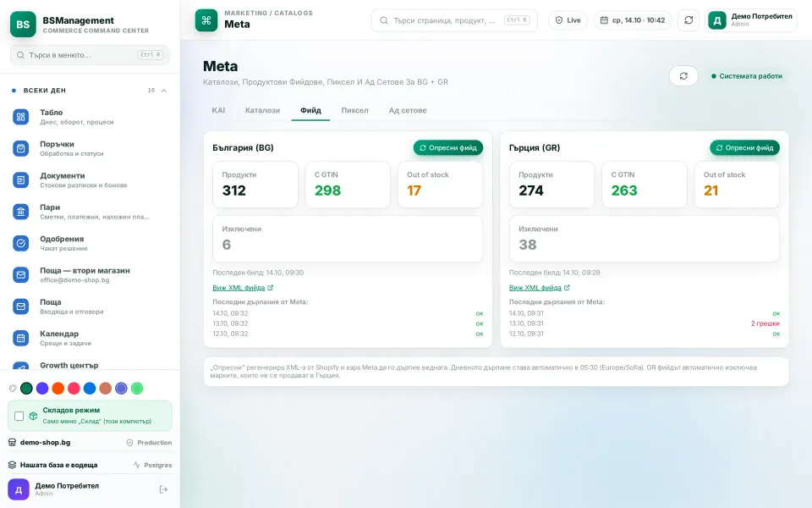Open Growth център icon
Image resolution: width=812 pixels, height=508 pixels.
click(20, 366)
